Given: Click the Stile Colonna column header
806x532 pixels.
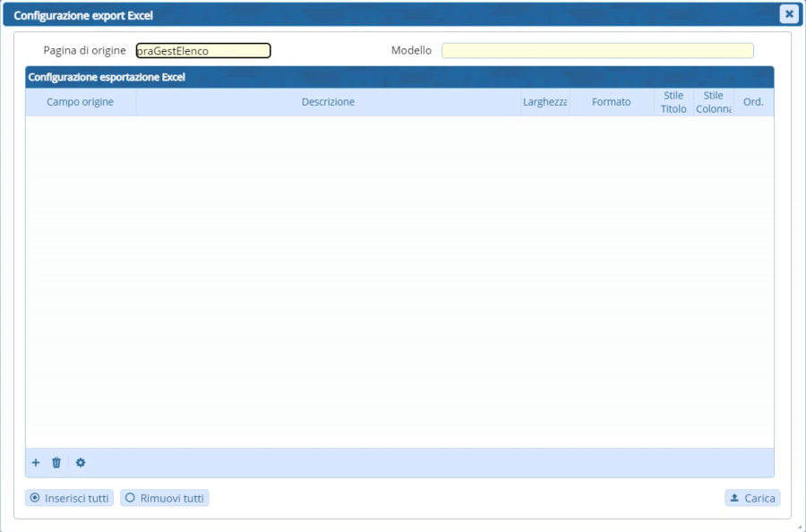Looking at the screenshot, I should pos(713,102).
